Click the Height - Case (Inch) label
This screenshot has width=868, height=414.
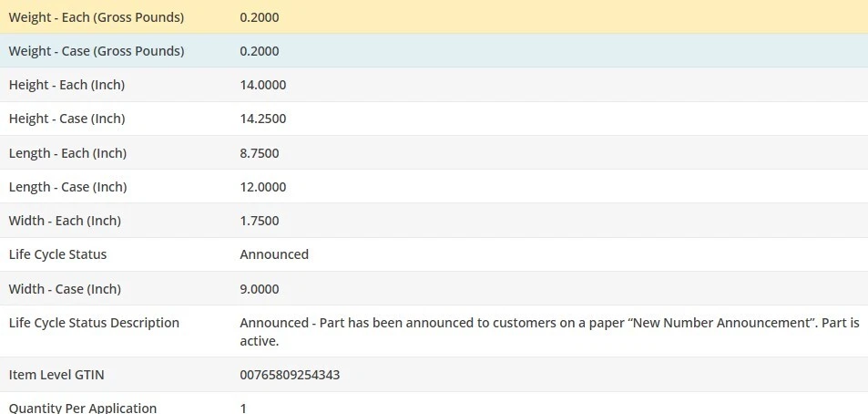coord(66,119)
